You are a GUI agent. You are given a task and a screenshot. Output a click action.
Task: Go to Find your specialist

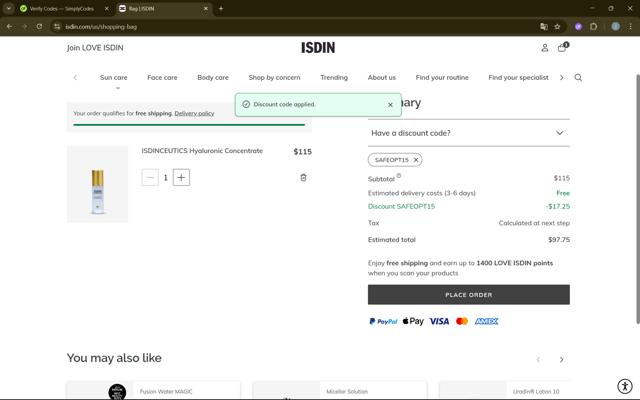click(518, 78)
